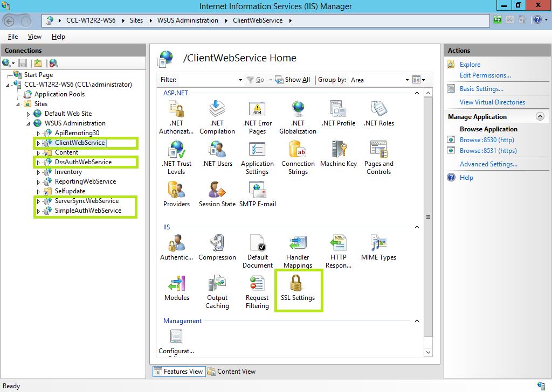This screenshot has height=392, width=552.
Task: Open Application Settings feature
Action: point(257,158)
